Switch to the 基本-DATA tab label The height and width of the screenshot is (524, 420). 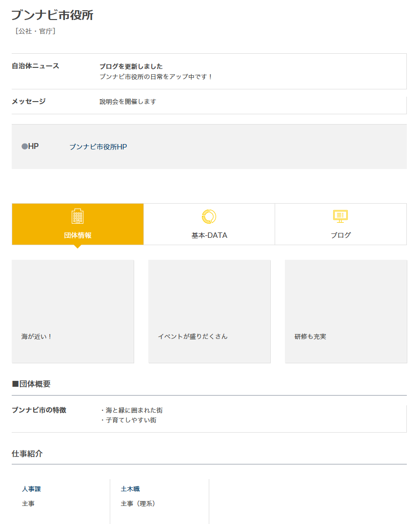click(x=209, y=235)
